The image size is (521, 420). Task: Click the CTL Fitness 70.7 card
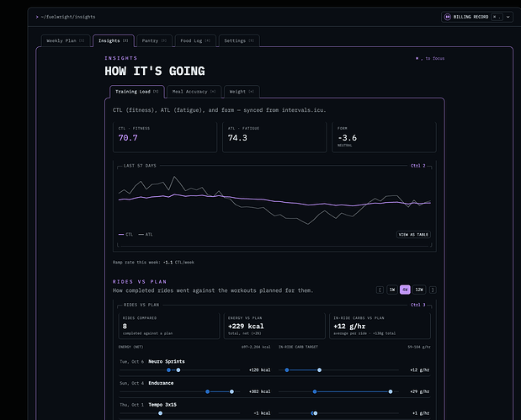[165, 137]
